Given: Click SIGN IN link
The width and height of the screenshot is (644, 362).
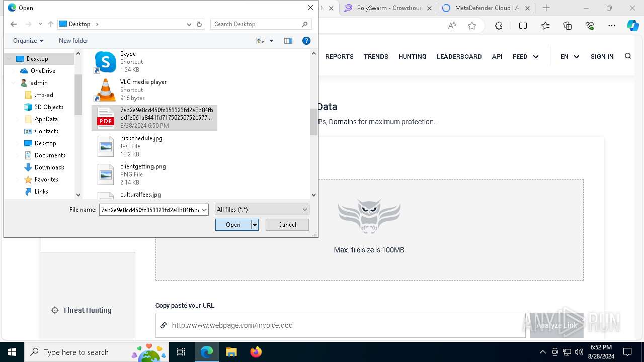Looking at the screenshot, I should pyautogui.click(x=602, y=57).
